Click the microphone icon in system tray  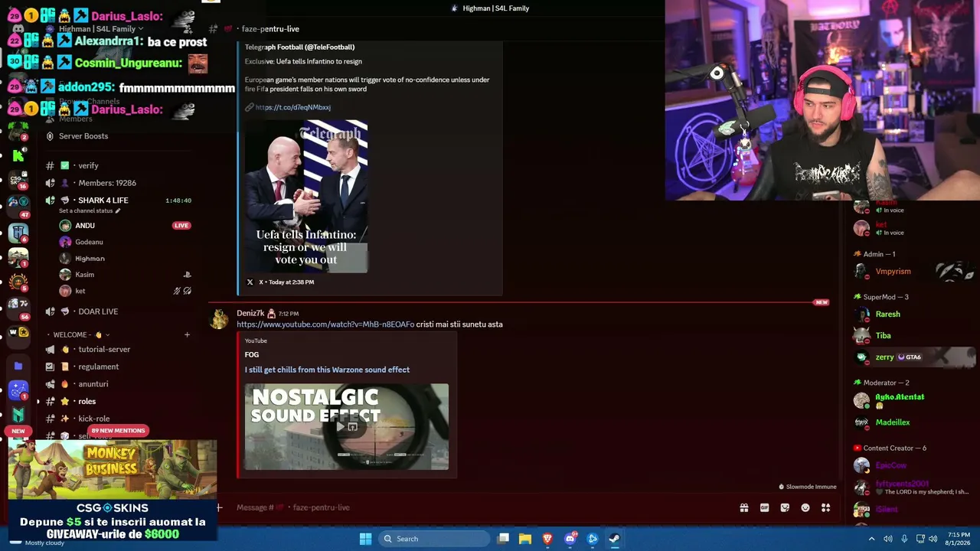pos(904,539)
